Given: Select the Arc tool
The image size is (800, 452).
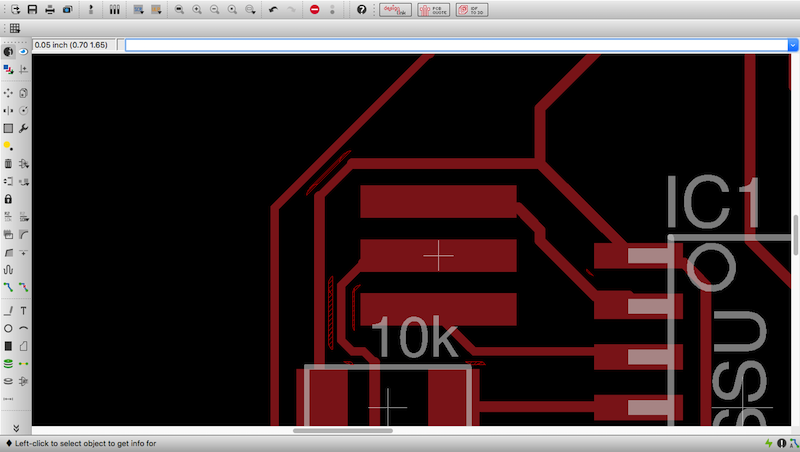Looking at the screenshot, I should [23, 329].
